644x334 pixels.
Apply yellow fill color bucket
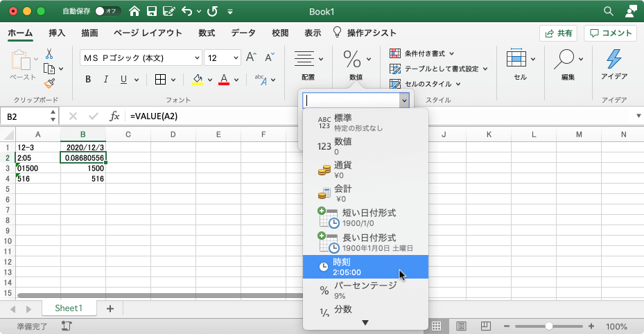click(x=198, y=79)
